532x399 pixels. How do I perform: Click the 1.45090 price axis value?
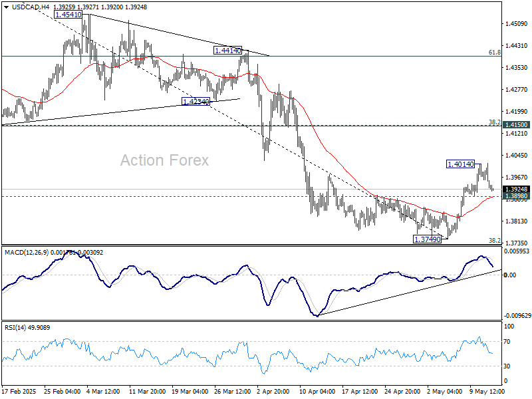(x=517, y=24)
